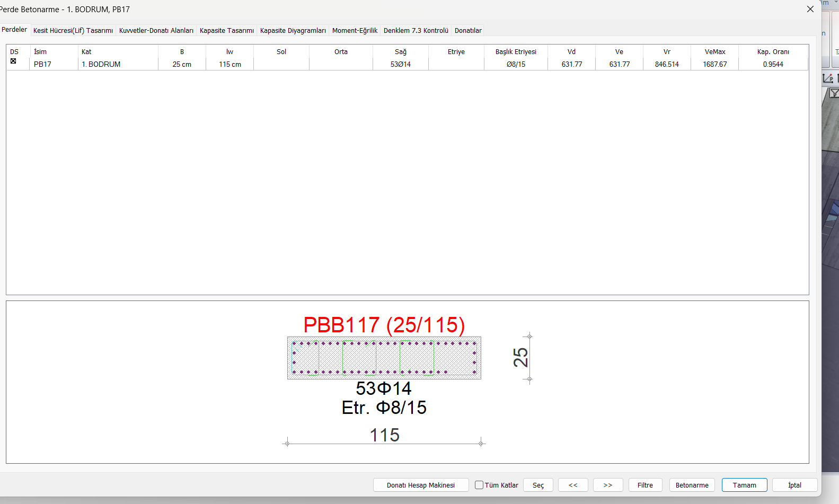
Task: Click the B column header
Action: pos(182,51)
